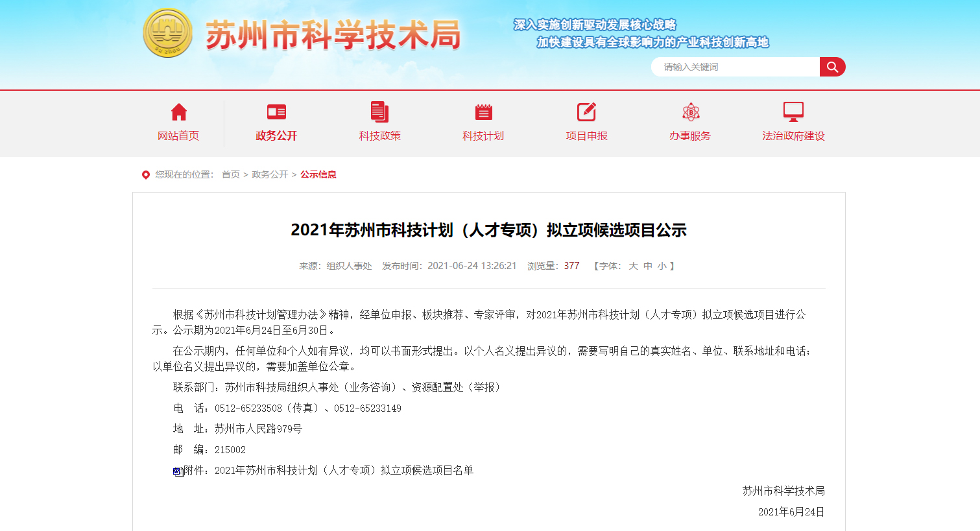This screenshot has width=980, height=531.
Task: Click the slogan 深入实施创新驱动发展核心战略
Action: point(595,25)
